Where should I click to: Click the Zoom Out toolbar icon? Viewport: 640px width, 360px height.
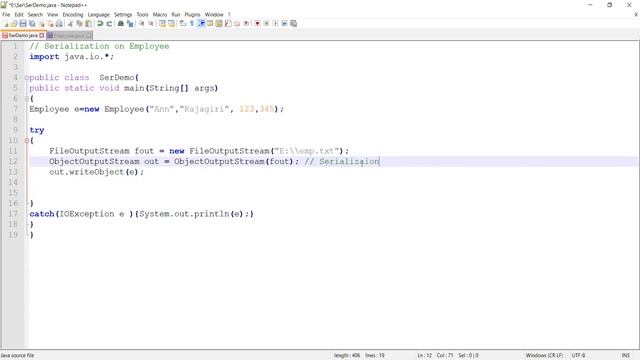point(151,24)
